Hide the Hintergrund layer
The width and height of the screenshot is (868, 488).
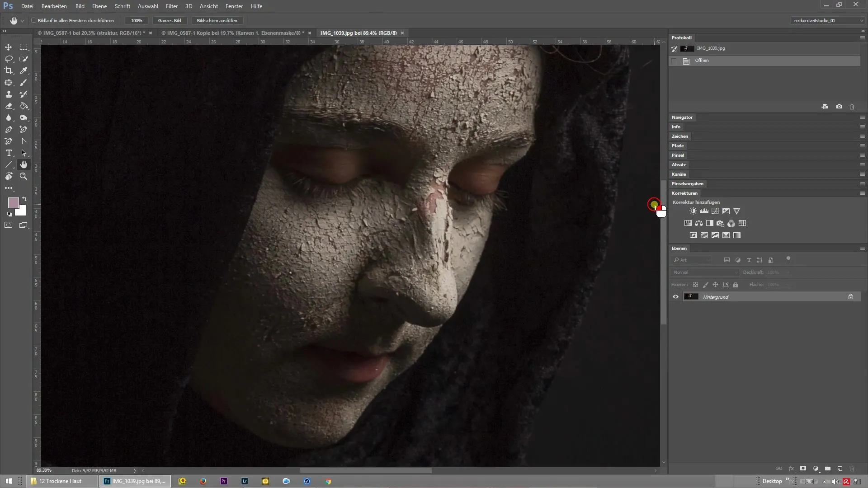coord(675,297)
